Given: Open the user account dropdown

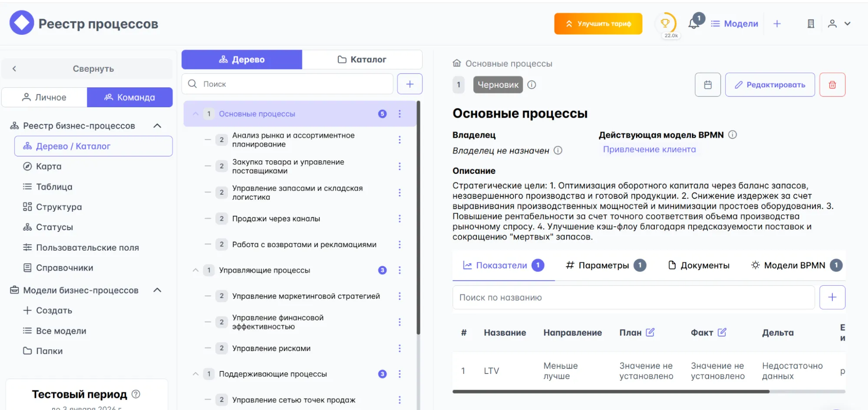Looking at the screenshot, I should point(839,23).
